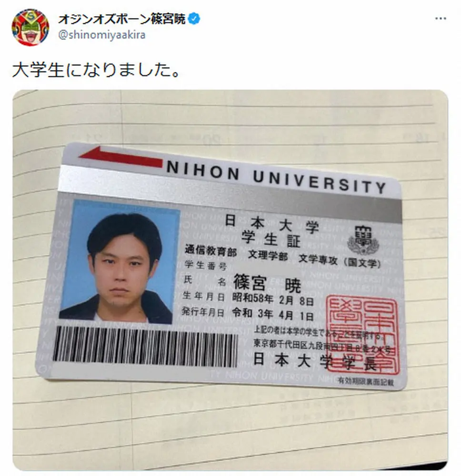The height and width of the screenshot is (476, 461).
Task: Click the issue date 令和 3年 4月 1日
Action: point(273,314)
